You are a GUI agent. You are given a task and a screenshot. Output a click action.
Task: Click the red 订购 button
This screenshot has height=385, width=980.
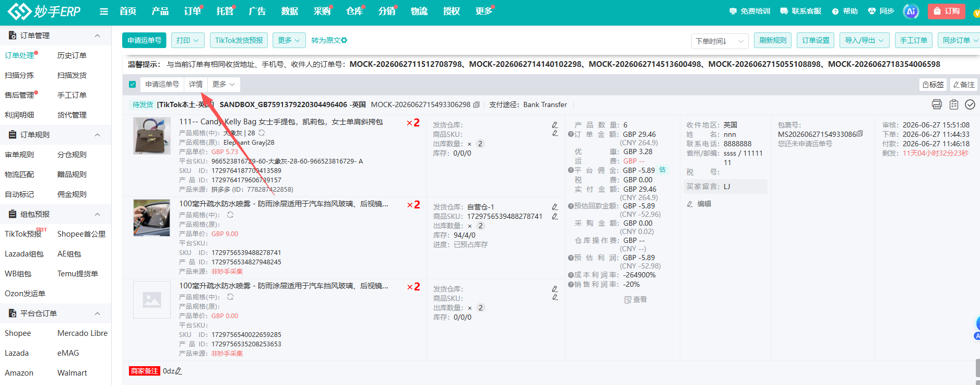pyautogui.click(x=947, y=11)
